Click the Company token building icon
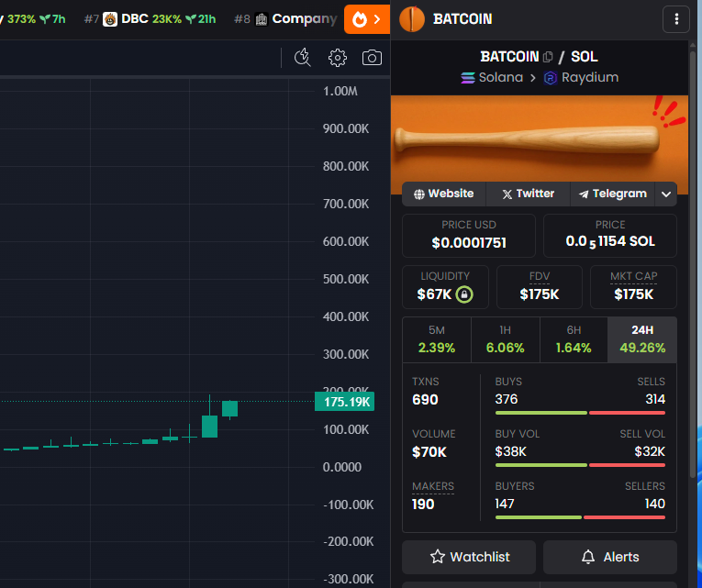Image resolution: width=702 pixels, height=588 pixels. 262,19
